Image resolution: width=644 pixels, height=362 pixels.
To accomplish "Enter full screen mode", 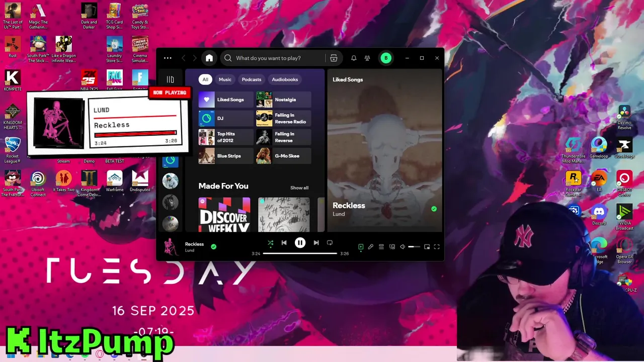I will 437,247.
